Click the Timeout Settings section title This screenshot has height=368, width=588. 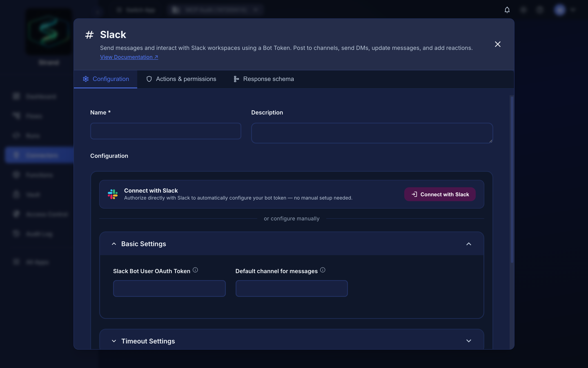coord(148,341)
